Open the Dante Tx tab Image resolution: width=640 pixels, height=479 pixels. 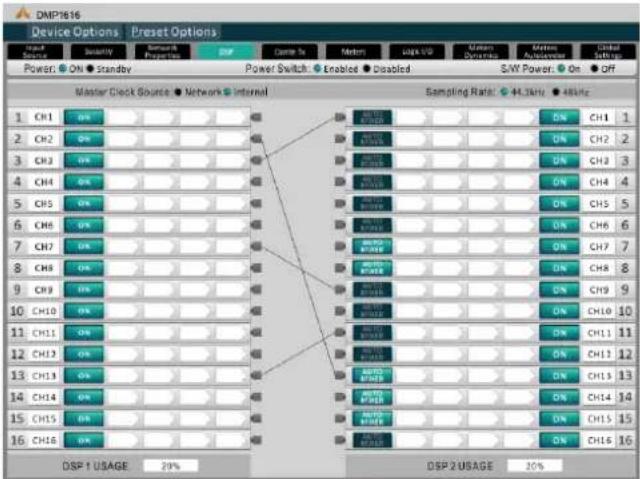(290, 52)
